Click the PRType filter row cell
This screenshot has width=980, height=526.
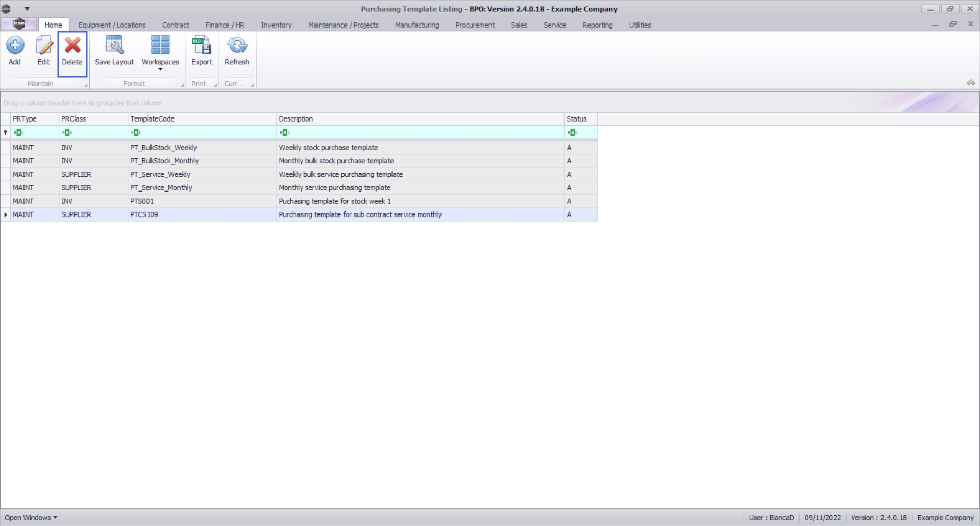click(35, 133)
